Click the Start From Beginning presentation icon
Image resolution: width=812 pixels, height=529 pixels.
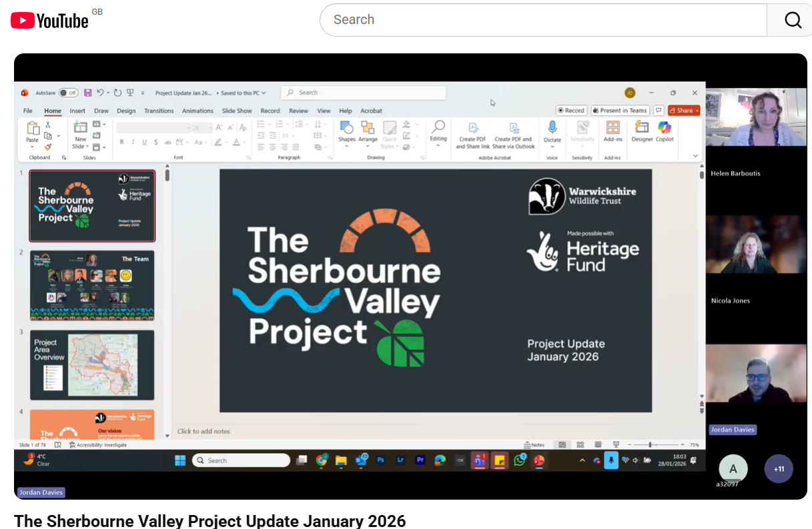click(x=130, y=93)
